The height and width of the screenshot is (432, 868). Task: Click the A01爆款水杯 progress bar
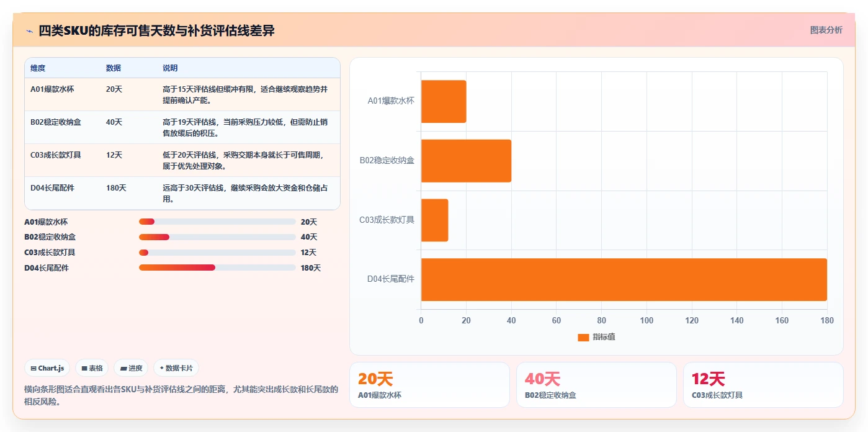pyautogui.click(x=217, y=222)
